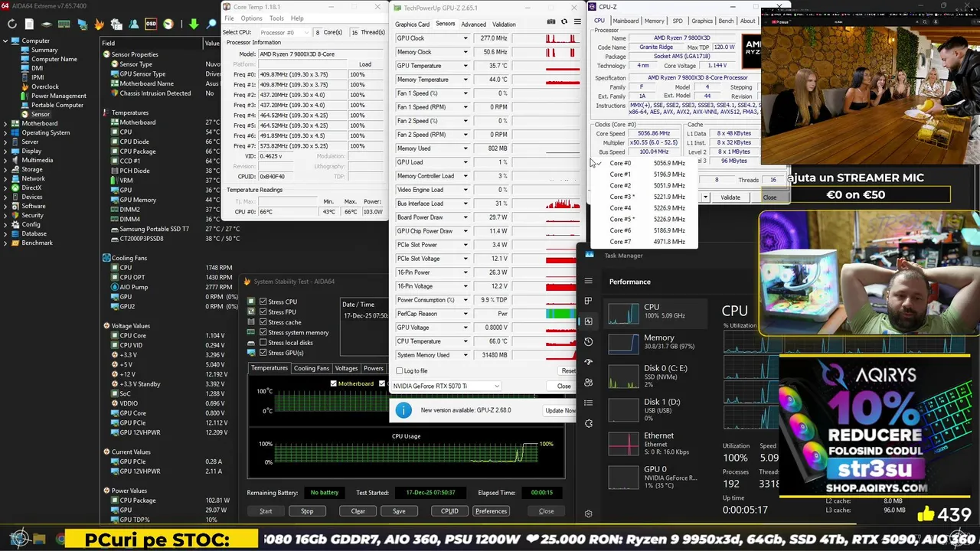Uncheck Stress FPU checkbox
This screenshot has width=980, height=551.
pos(263,311)
